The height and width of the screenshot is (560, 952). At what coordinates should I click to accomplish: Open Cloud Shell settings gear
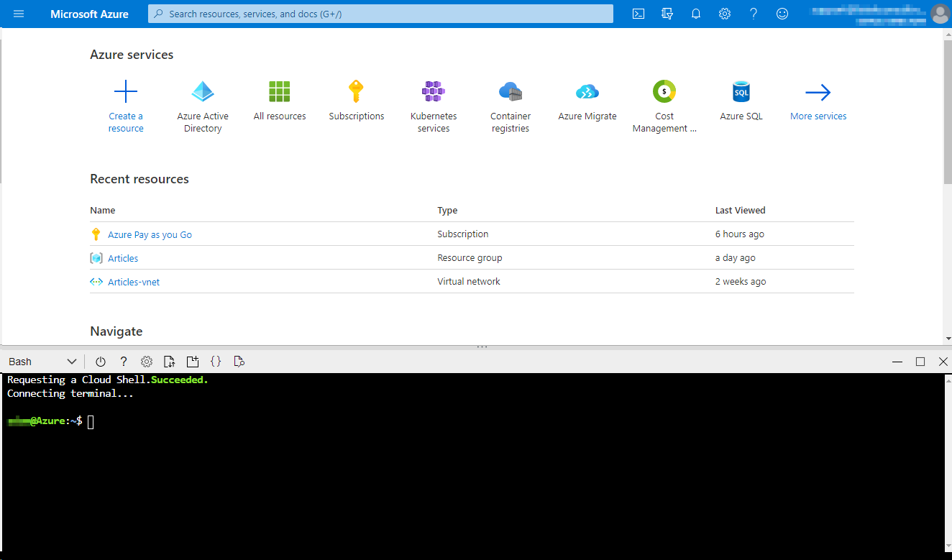point(147,362)
